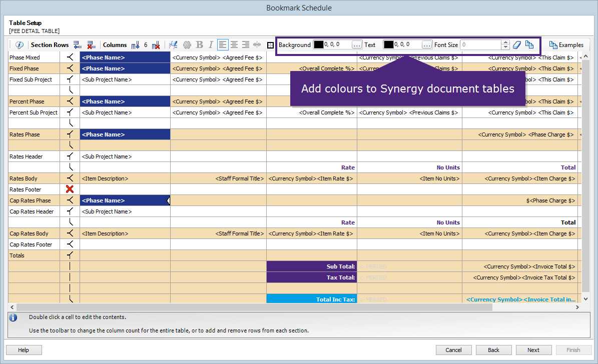Click the info icon on the toolbar

pos(20,44)
